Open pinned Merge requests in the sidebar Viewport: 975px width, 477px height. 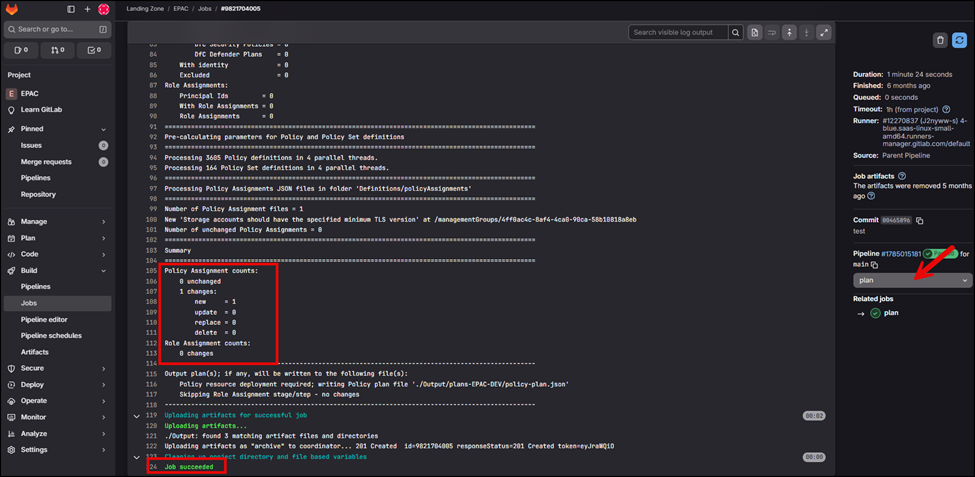pos(58,162)
